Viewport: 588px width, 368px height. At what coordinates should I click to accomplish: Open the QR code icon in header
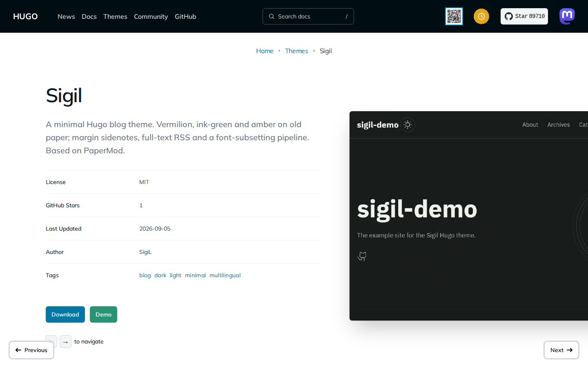coord(454,16)
